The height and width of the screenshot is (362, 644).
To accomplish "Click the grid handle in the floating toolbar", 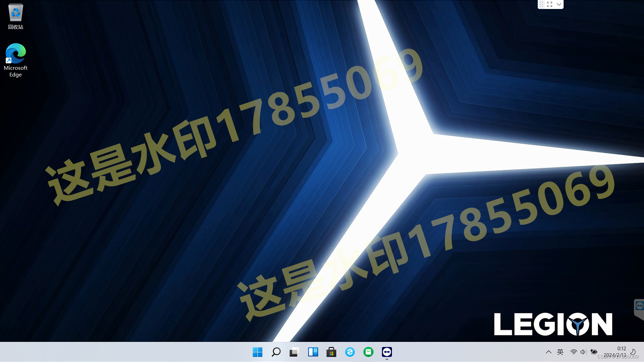I will (x=541, y=4).
